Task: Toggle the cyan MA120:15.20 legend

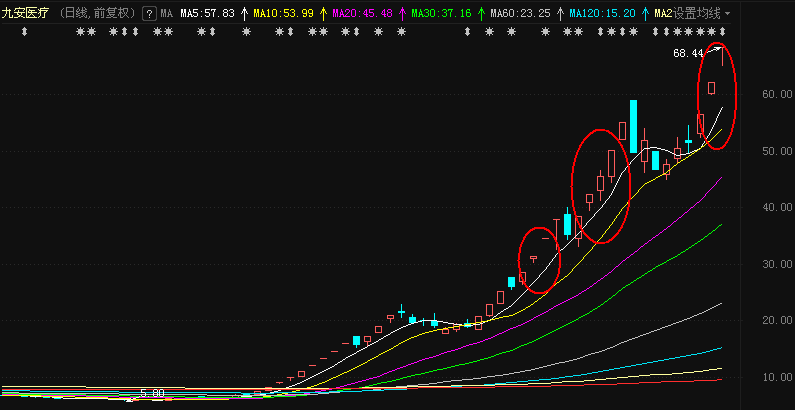Action: (x=604, y=14)
